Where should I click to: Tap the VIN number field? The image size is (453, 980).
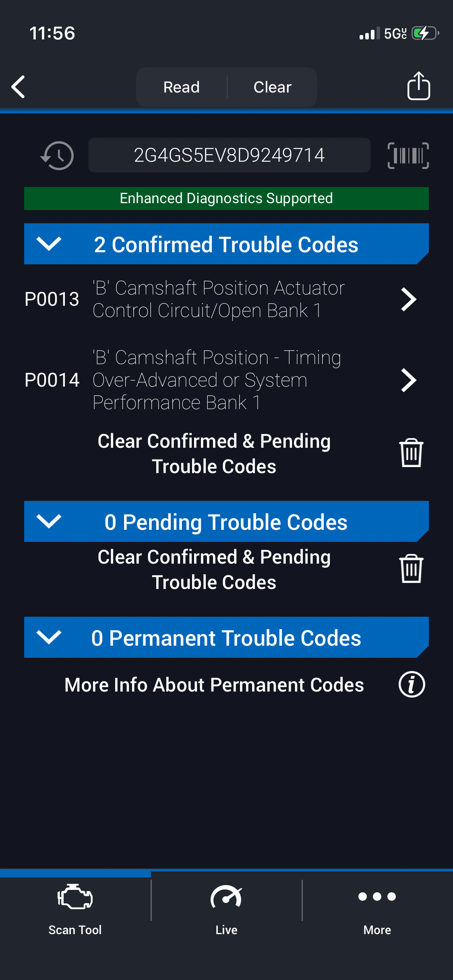coord(229,155)
